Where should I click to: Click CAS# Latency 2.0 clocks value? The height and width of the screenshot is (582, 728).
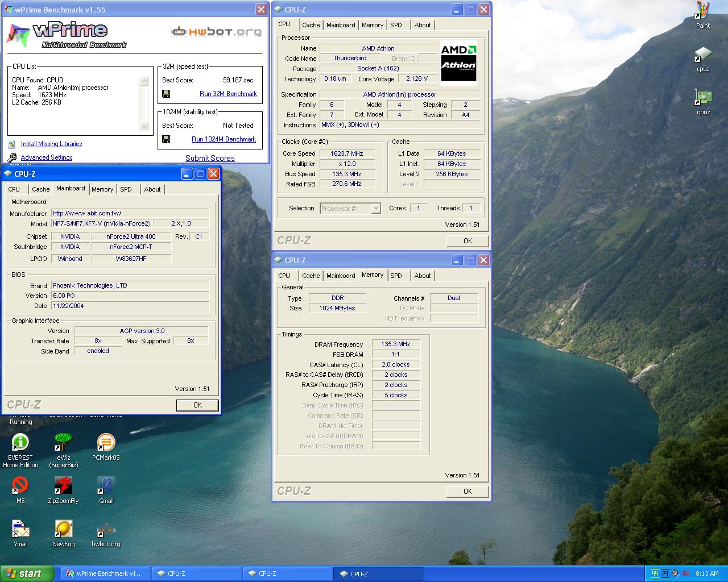point(396,365)
